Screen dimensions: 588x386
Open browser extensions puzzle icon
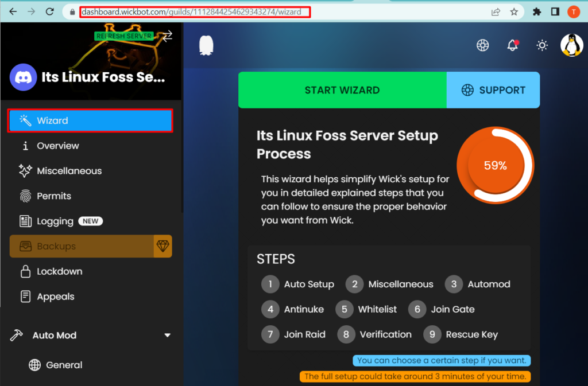[537, 12]
